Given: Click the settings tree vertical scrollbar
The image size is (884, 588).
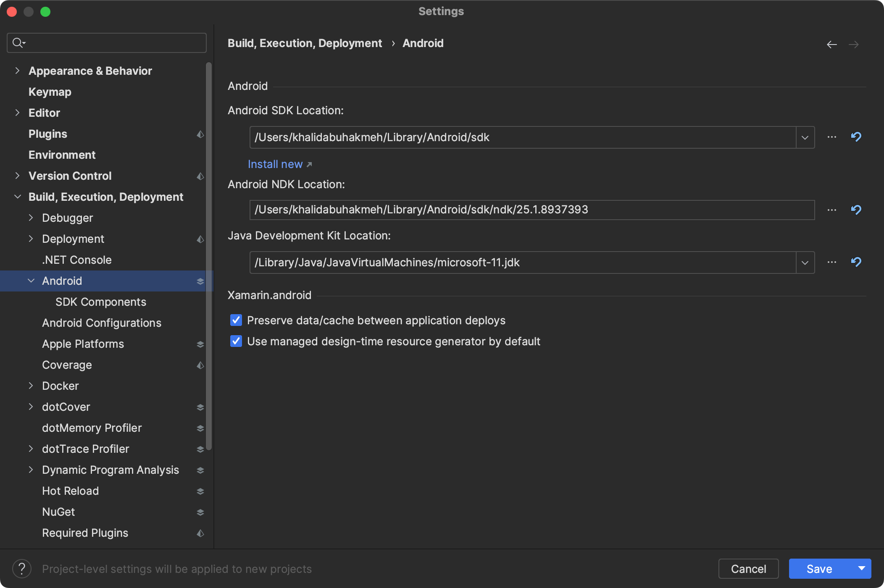Looking at the screenshot, I should pyautogui.click(x=209, y=256).
